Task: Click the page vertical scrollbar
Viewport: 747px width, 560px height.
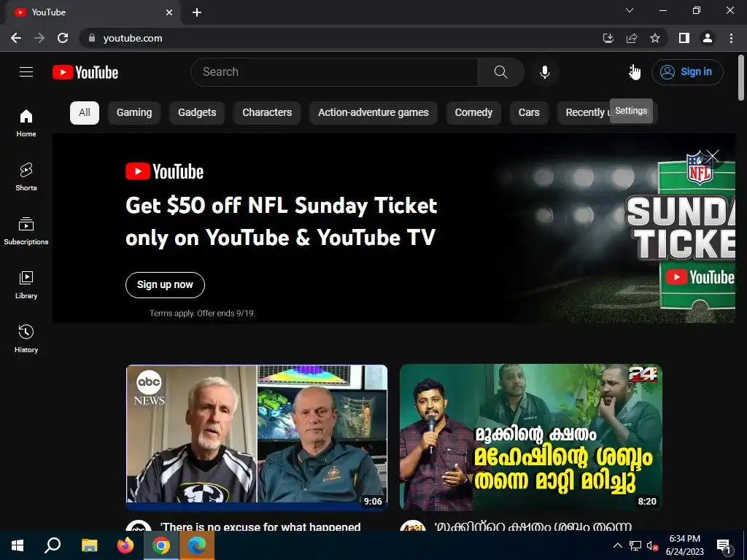Action: pos(741,79)
